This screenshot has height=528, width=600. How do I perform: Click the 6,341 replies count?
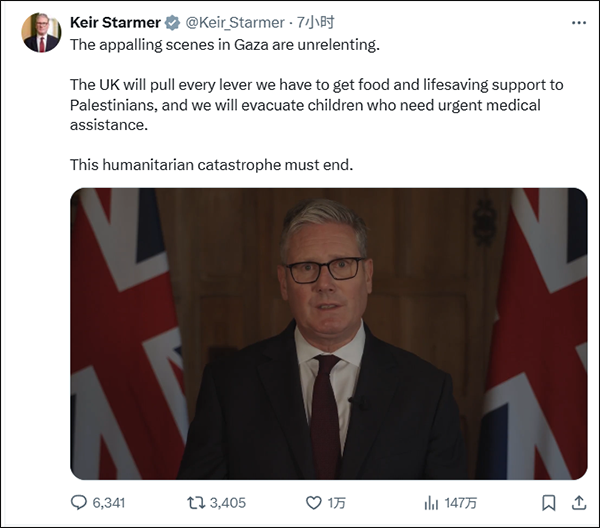click(107, 502)
